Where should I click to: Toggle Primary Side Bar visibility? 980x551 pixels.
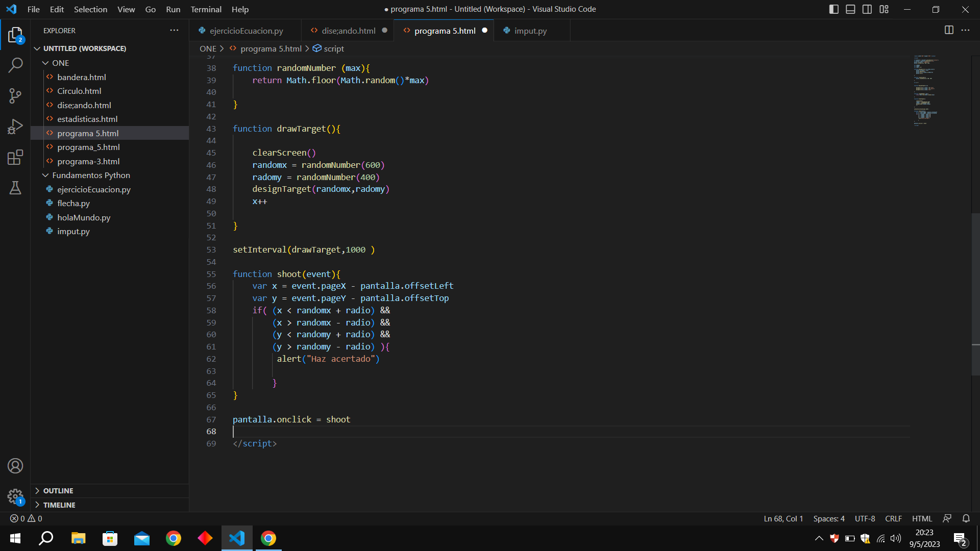tap(834, 9)
